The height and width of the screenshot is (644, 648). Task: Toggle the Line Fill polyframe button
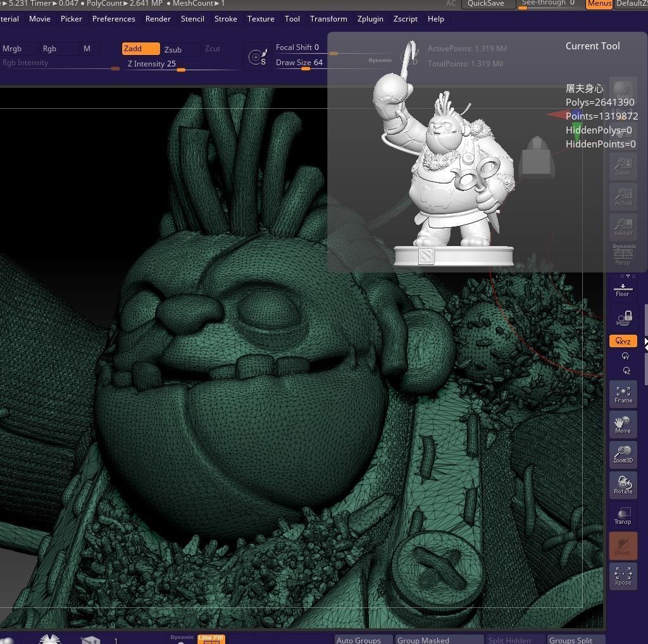[211, 639]
